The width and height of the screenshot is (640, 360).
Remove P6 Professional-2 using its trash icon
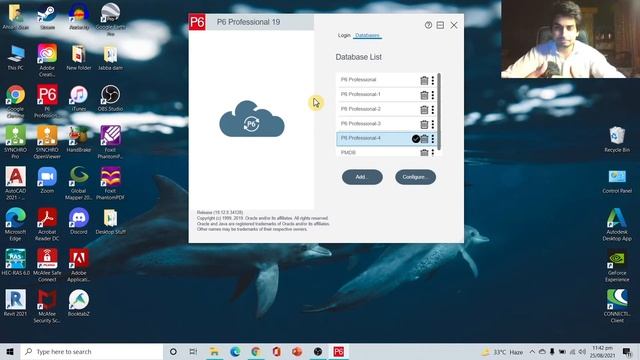click(x=424, y=110)
